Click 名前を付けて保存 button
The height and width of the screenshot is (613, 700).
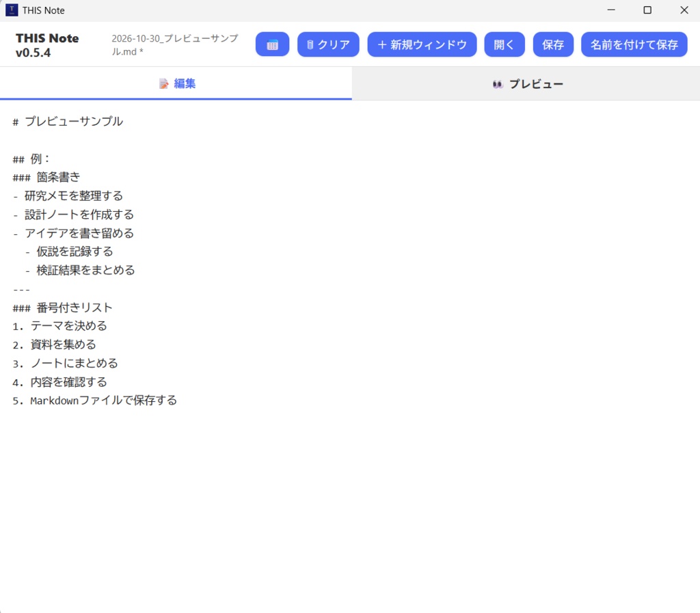pos(634,44)
